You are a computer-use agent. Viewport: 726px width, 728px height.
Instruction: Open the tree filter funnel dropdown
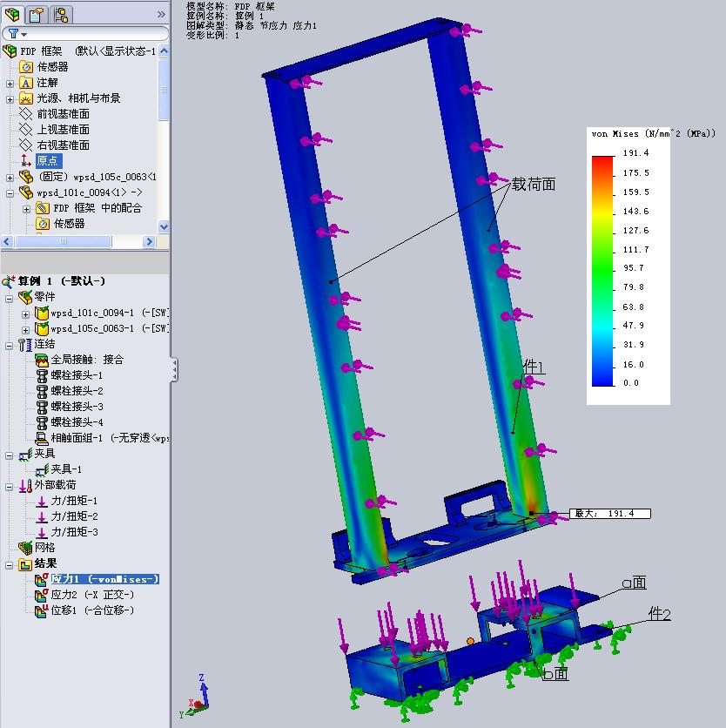coord(17,34)
